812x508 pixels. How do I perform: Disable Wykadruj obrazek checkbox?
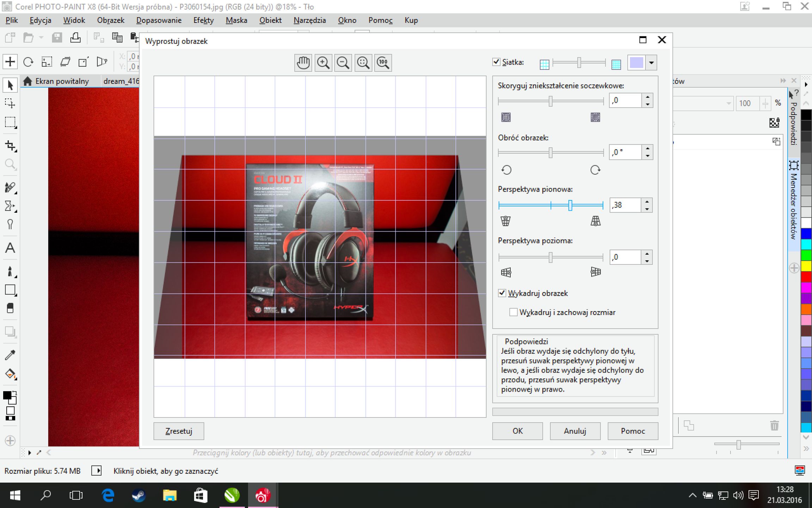tap(502, 293)
